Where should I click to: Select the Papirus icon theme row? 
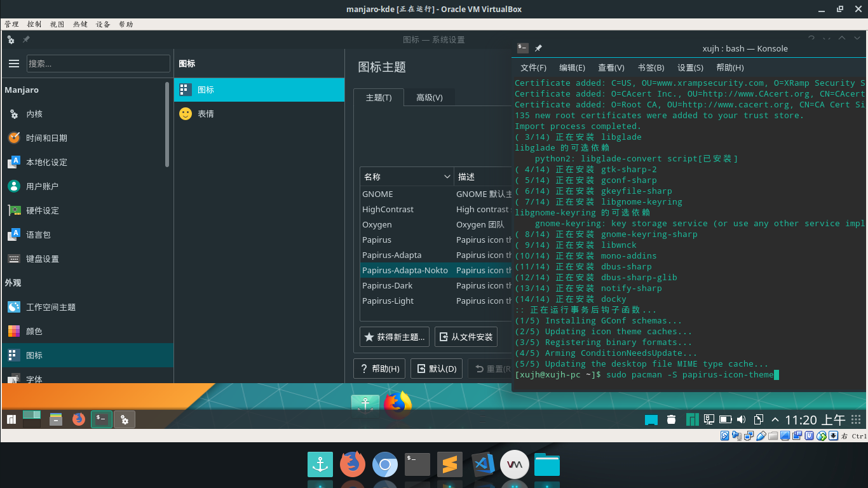pos(436,240)
